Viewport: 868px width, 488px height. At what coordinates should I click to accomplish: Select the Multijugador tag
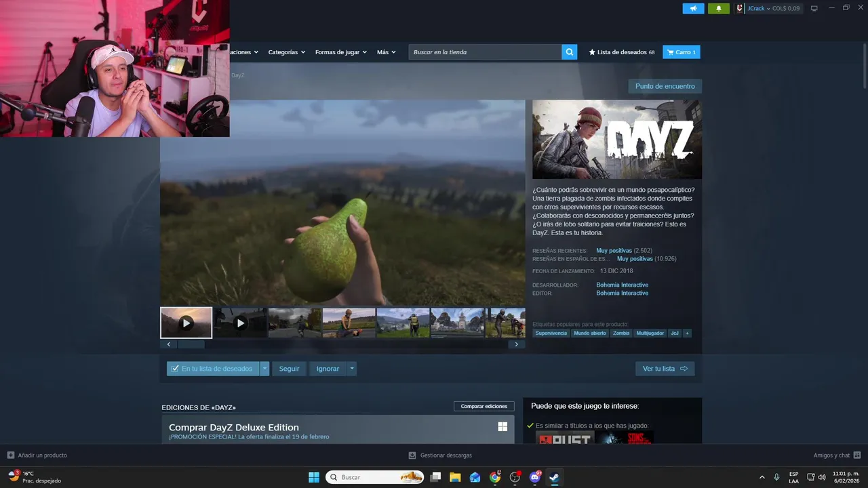650,333
